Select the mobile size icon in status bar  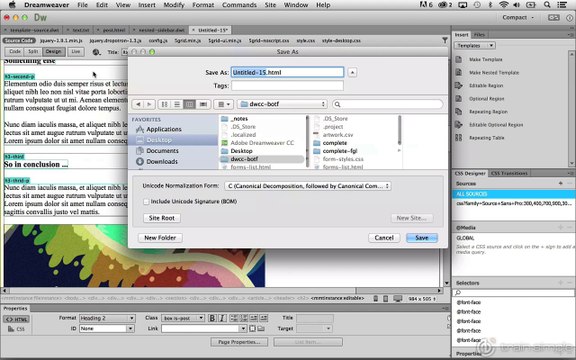tap(375, 299)
